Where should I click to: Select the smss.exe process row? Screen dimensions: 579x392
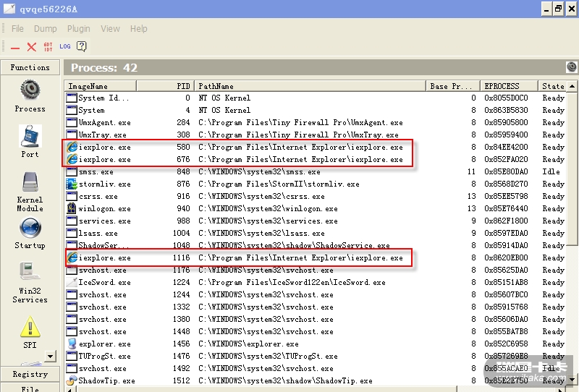(316, 171)
